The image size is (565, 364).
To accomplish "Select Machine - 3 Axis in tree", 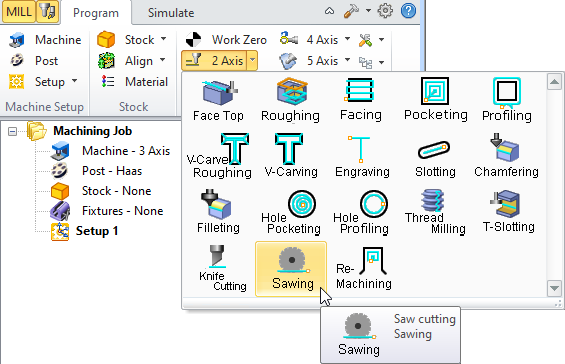I will 111,151.
